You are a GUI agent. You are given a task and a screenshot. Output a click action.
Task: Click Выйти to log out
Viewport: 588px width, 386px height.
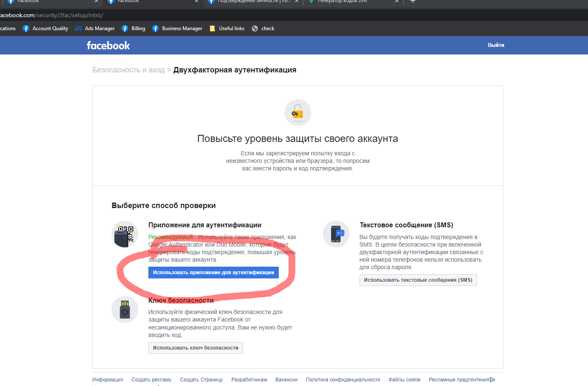[496, 45]
